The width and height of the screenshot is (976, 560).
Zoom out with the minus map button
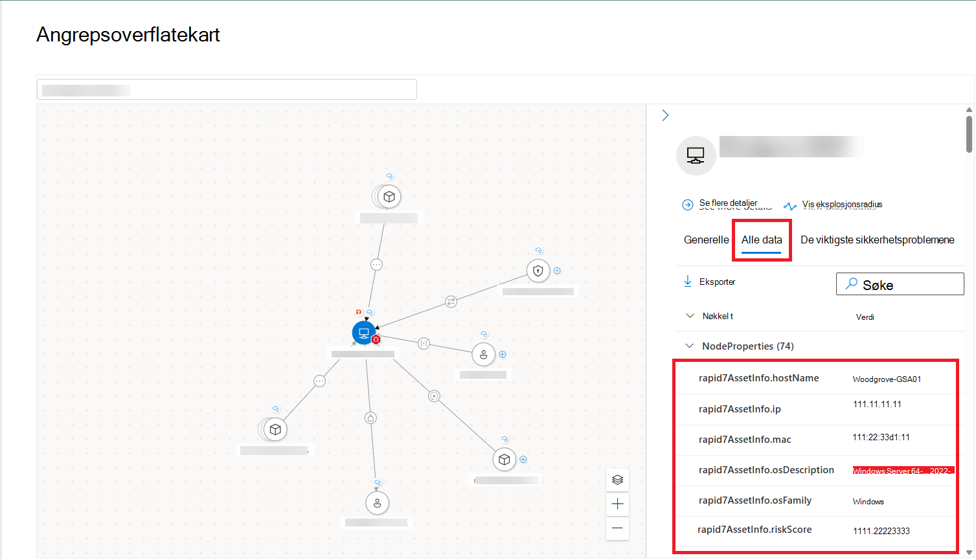point(617,528)
